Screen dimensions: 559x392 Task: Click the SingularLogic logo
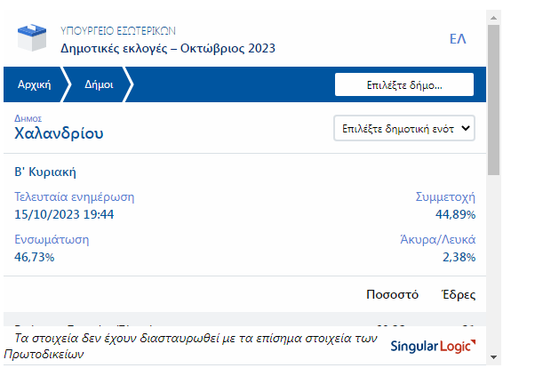click(x=433, y=346)
